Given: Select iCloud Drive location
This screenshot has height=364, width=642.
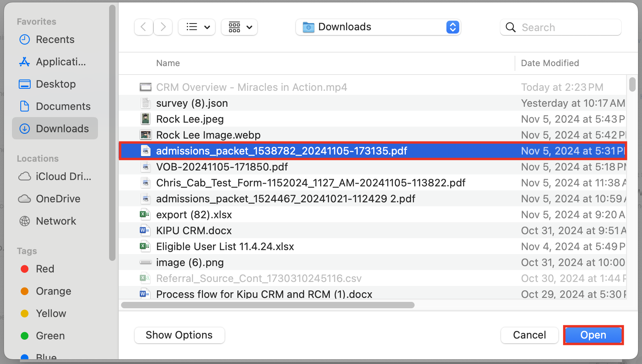Looking at the screenshot, I should [63, 176].
